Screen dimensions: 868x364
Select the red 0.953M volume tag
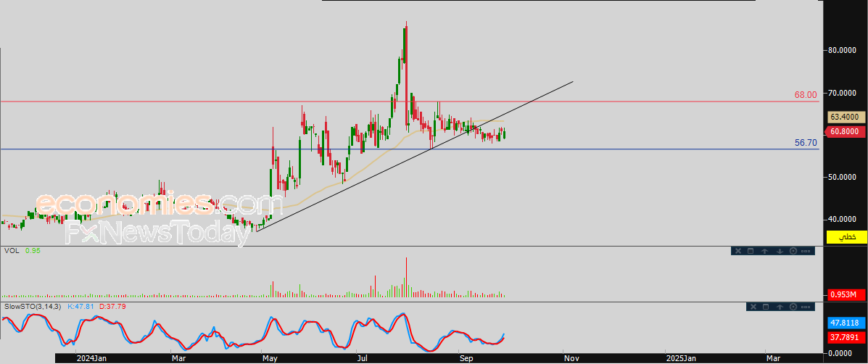click(847, 294)
